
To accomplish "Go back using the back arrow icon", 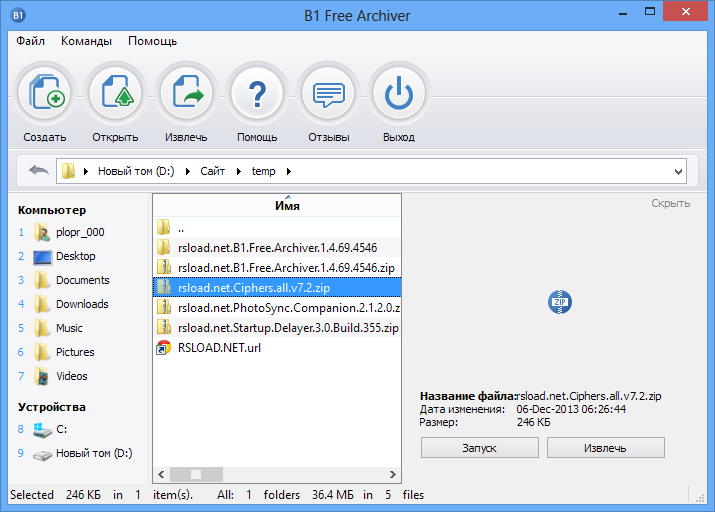I will pyautogui.click(x=38, y=171).
